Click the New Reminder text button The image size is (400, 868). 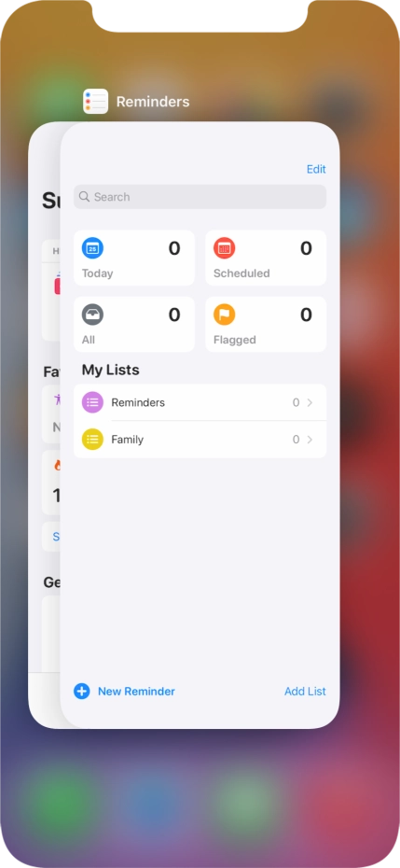pyautogui.click(x=136, y=691)
